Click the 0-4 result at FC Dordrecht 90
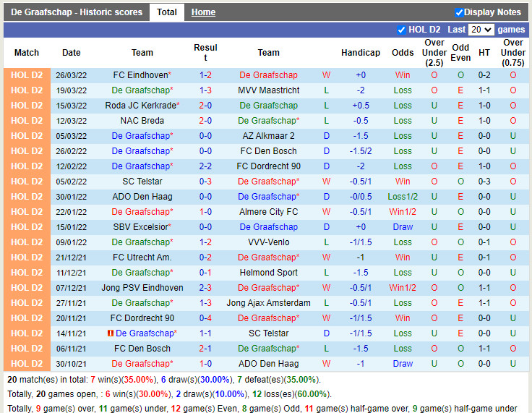The image size is (532, 413). [205, 318]
